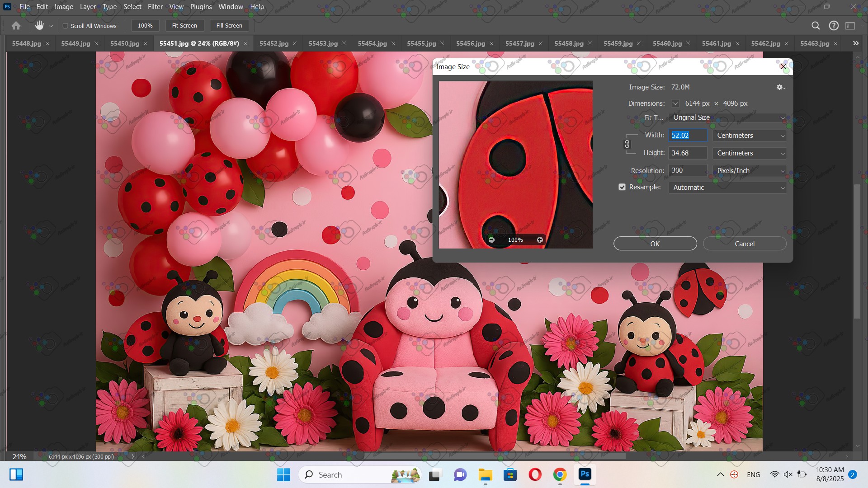
Task: Select the Hand tool icon
Action: tap(39, 26)
